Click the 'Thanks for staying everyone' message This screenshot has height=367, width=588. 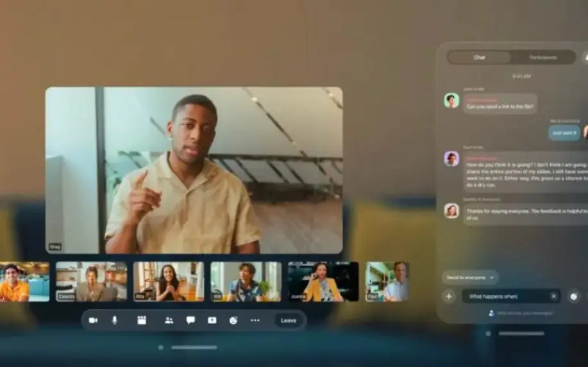coord(525,214)
